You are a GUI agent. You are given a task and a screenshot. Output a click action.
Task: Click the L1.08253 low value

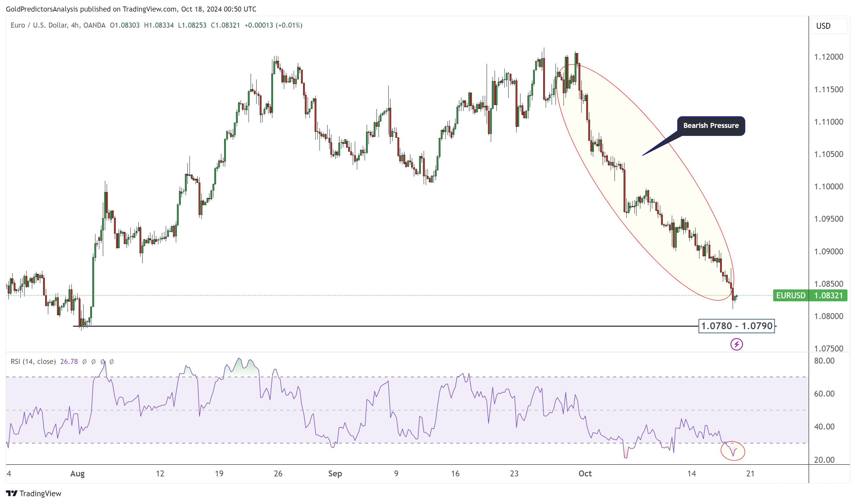tap(192, 25)
